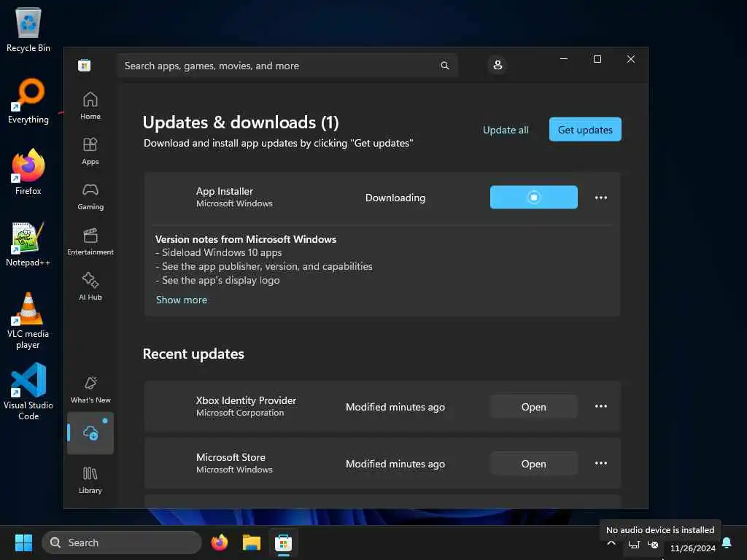747x560 pixels.
Task: Open File Explorer from the taskbar
Action: tap(252, 542)
